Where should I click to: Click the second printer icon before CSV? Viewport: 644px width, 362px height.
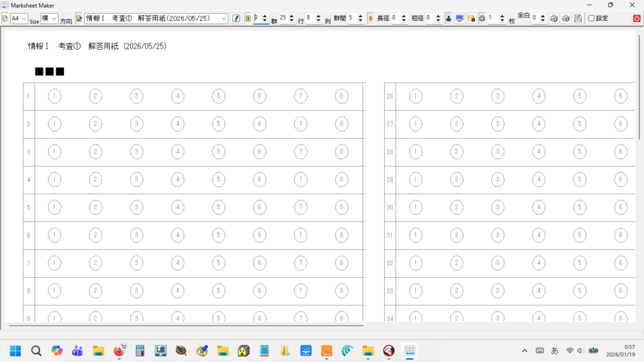click(x=566, y=18)
